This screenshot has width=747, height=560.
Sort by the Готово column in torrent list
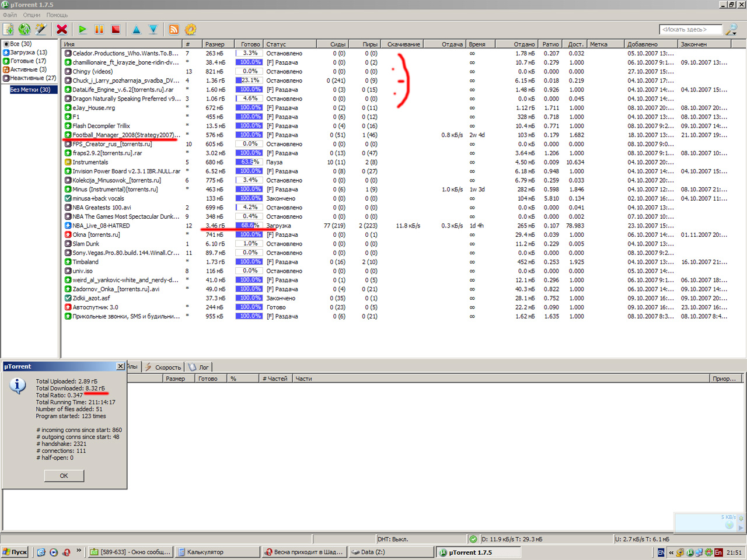pos(249,44)
